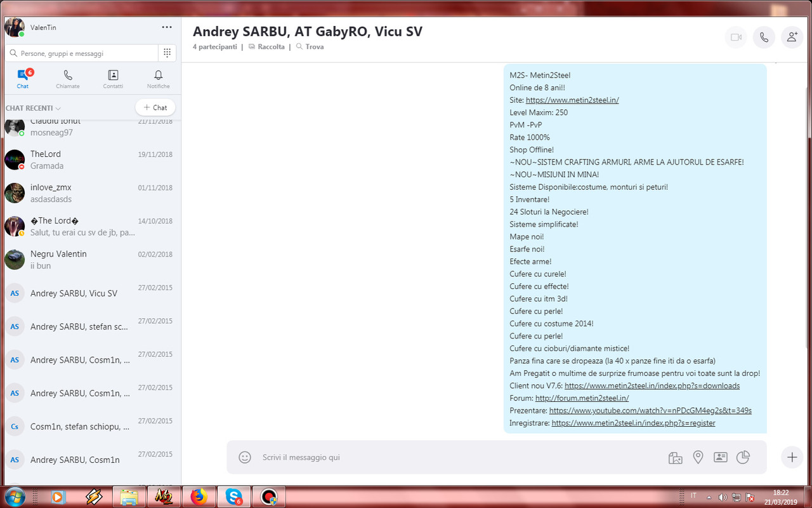Switch to the Notifiche tab
This screenshot has width=812, height=508.
point(159,79)
